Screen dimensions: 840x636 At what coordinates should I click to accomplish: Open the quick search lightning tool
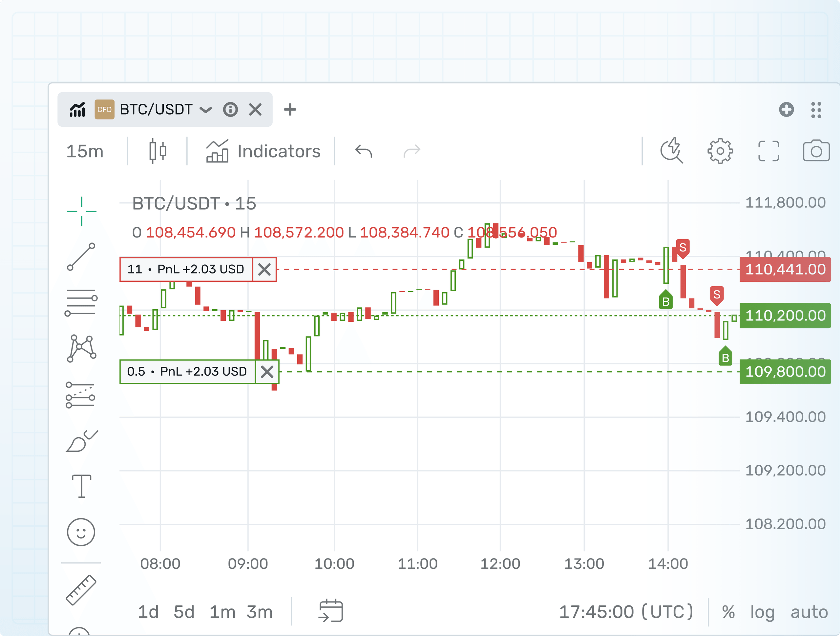pyautogui.click(x=671, y=150)
